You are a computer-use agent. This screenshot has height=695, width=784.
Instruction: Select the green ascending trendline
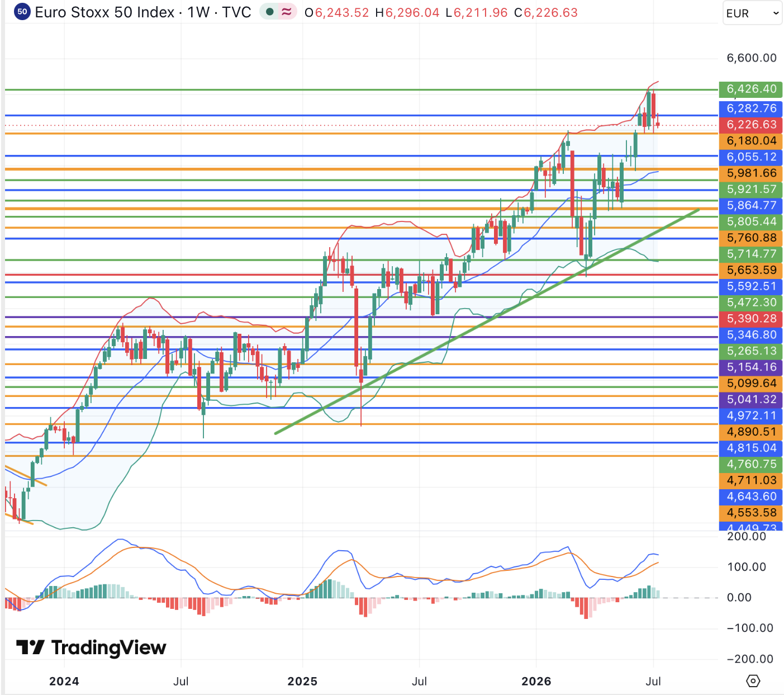pyautogui.click(x=486, y=322)
